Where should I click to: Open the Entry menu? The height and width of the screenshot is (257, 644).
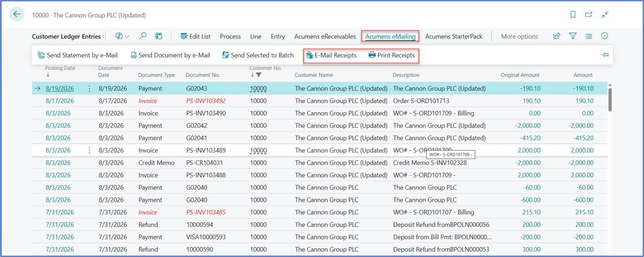(x=278, y=37)
